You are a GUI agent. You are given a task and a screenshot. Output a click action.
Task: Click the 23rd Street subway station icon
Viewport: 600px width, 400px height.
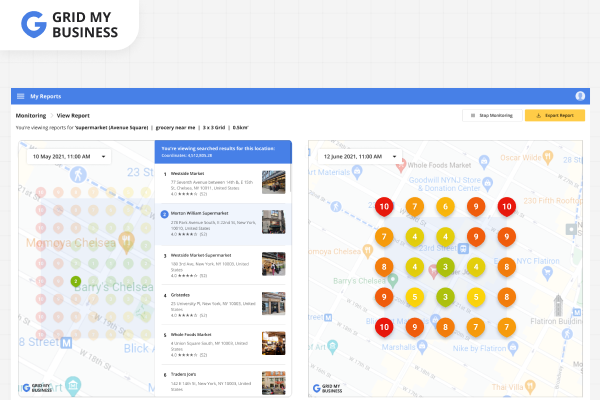click(463, 248)
